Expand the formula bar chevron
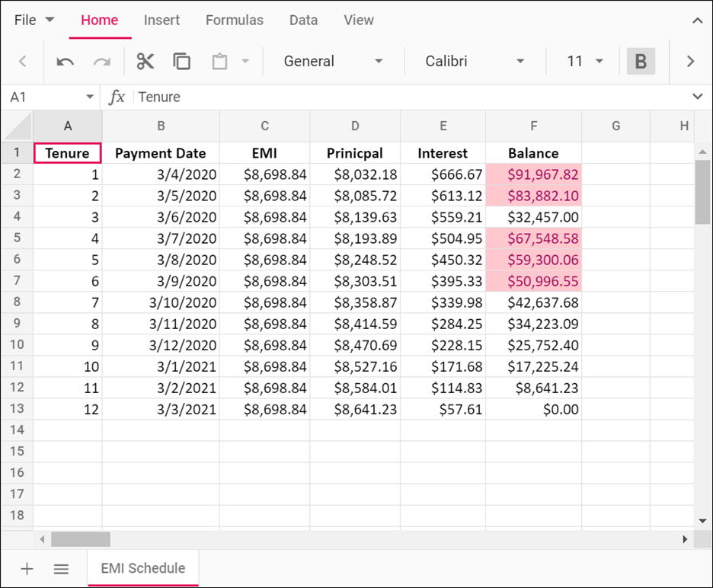Screen dimensions: 713x588 (x=697, y=97)
